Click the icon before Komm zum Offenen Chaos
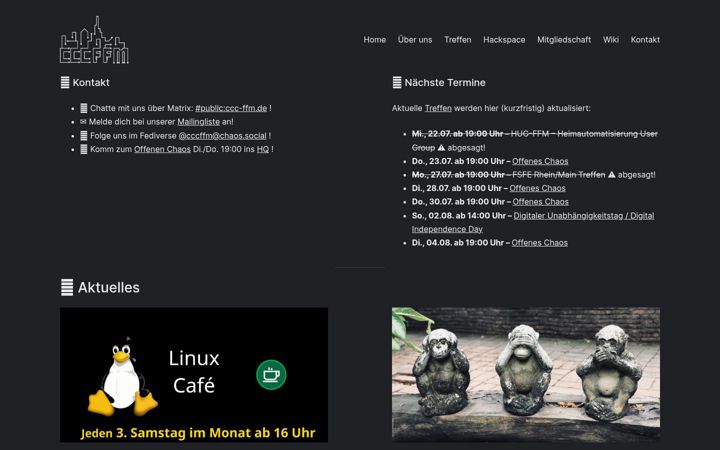Viewport: 720px width, 450px height. click(x=84, y=149)
